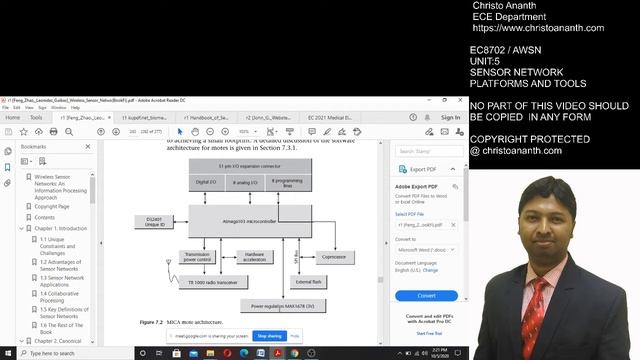The image size is (640, 360).
Task: Click the read mode keyboard icon
Action: click(289, 131)
